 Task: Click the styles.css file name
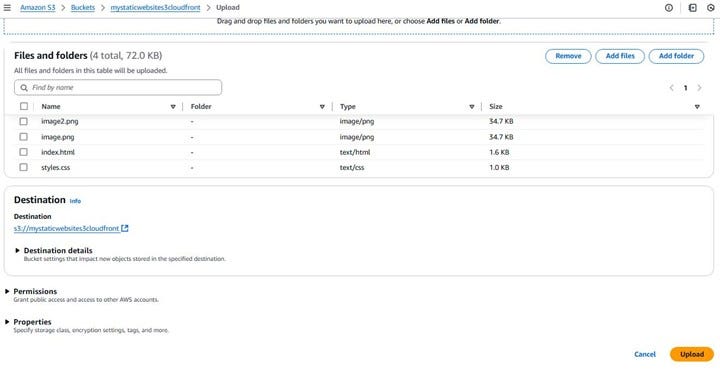click(x=56, y=167)
